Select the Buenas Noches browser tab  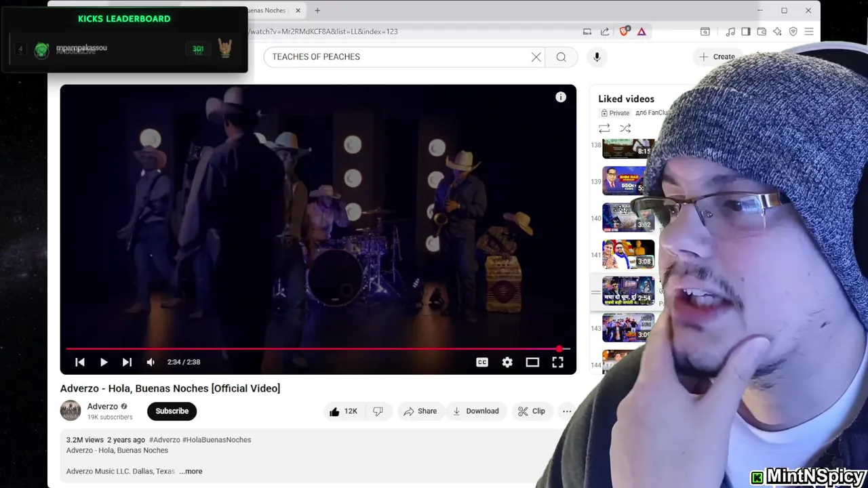coord(268,10)
